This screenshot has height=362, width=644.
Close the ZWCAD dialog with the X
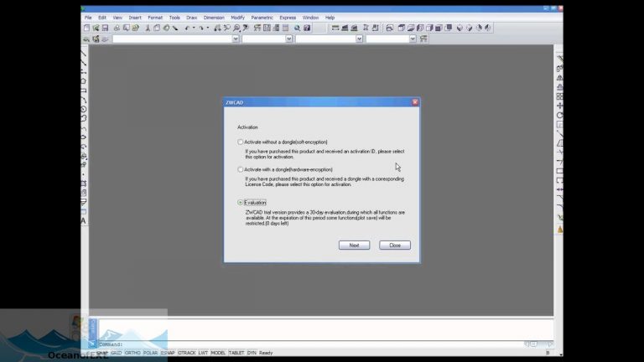coord(415,102)
